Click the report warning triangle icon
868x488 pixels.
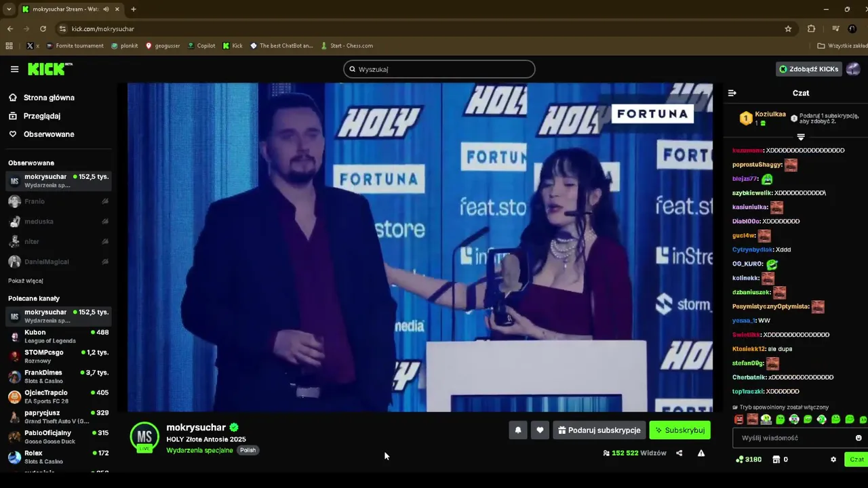tap(701, 453)
